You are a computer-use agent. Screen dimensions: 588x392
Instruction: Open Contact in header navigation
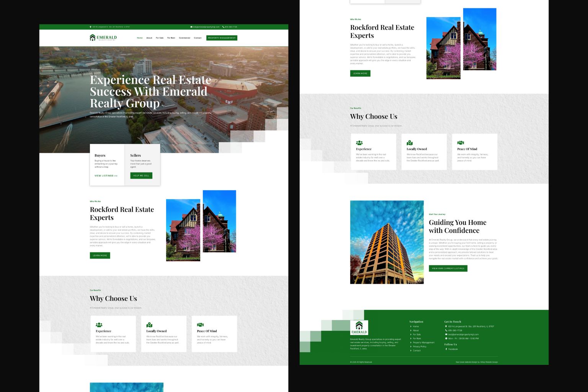198,38
